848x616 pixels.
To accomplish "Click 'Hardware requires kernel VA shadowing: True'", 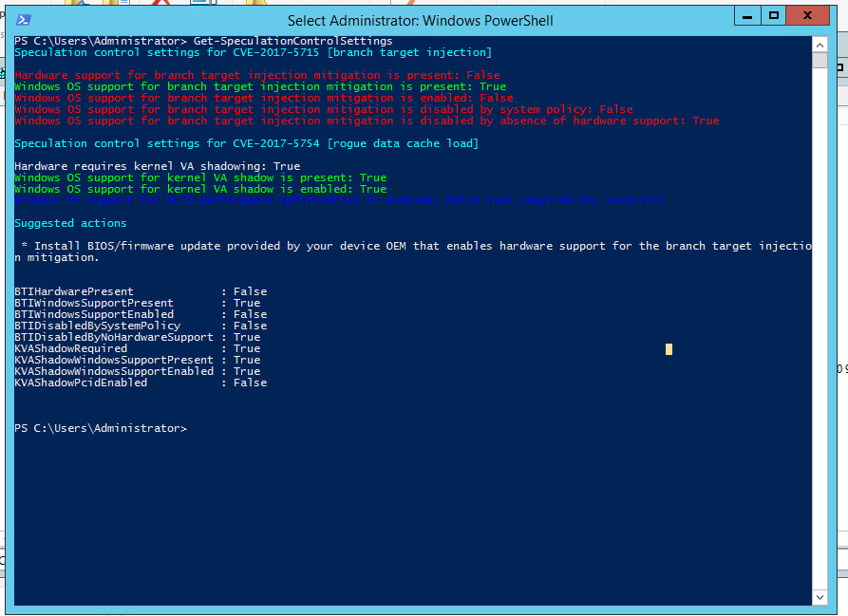I will point(158,166).
